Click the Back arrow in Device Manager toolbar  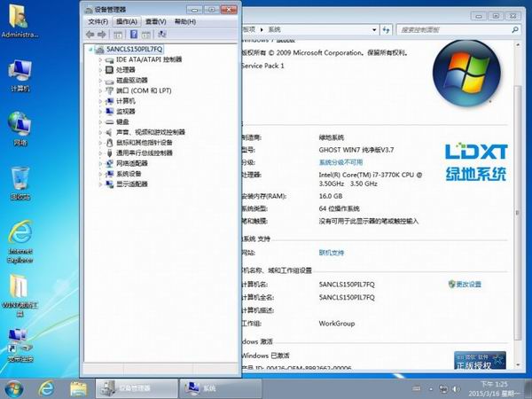(90, 35)
